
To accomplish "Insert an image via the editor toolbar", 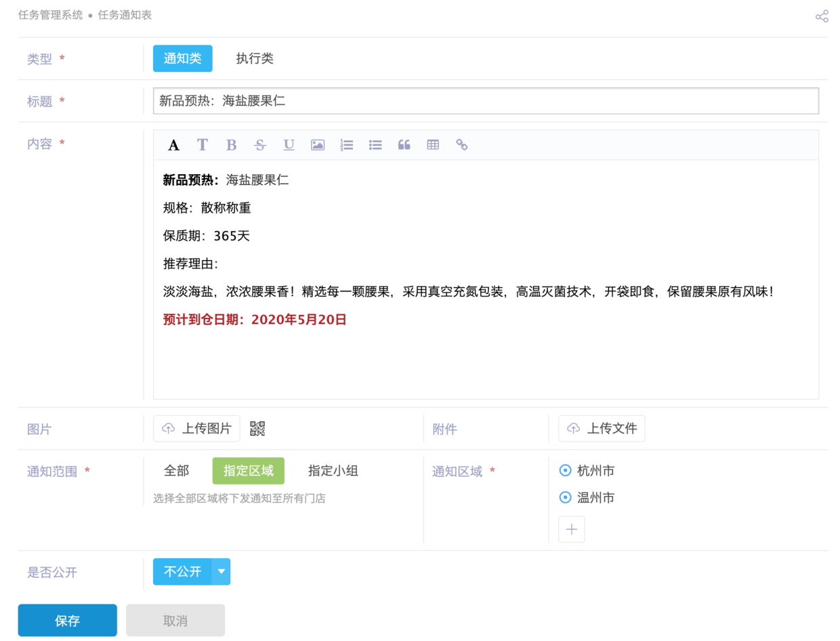I will coord(317,144).
